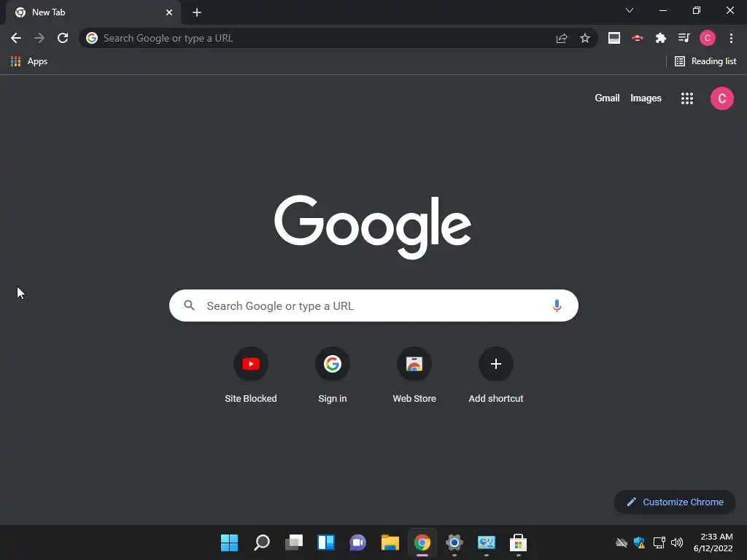Screen dimensions: 747x560
Task: Open Windows Security tray icon
Action: click(x=639, y=542)
